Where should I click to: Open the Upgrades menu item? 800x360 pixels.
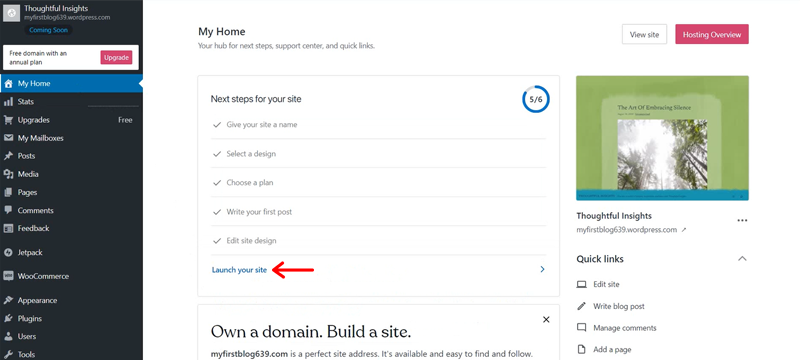[x=71, y=120]
